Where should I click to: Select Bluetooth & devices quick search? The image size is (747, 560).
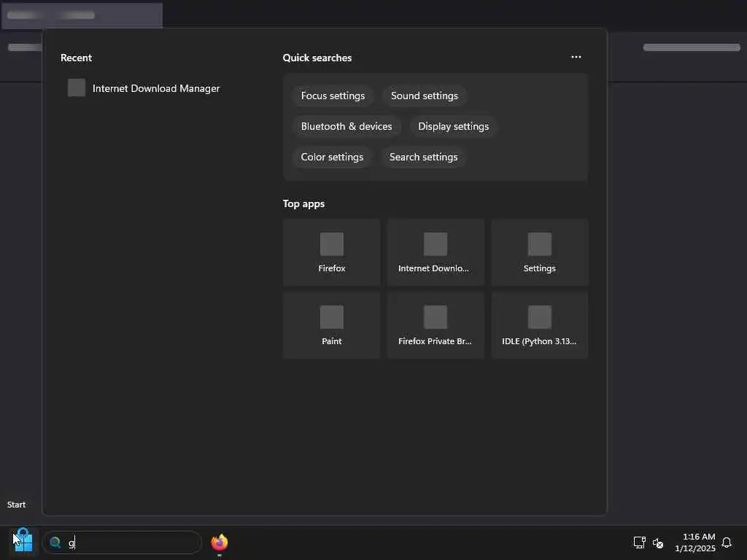(347, 126)
